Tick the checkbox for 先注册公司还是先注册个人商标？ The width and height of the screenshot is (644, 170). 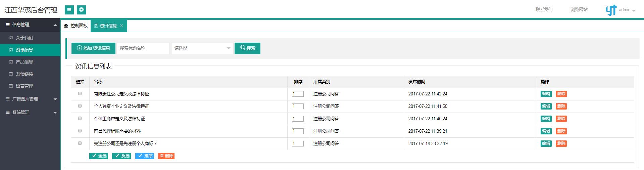80,143
